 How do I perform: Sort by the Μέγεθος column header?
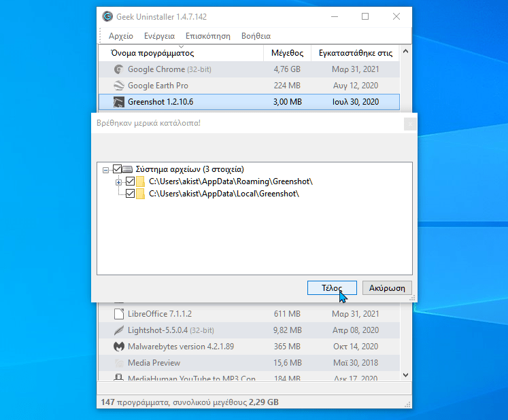287,53
